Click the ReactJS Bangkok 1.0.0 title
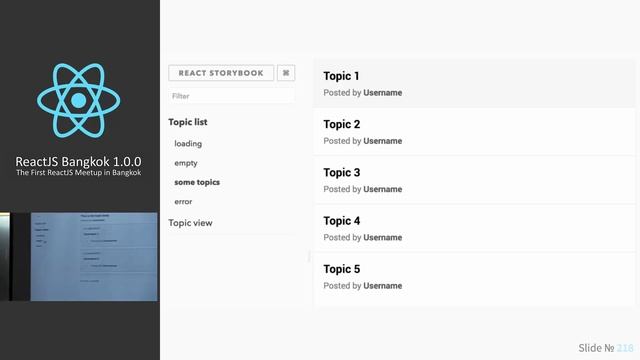640x360 pixels. (x=78, y=161)
